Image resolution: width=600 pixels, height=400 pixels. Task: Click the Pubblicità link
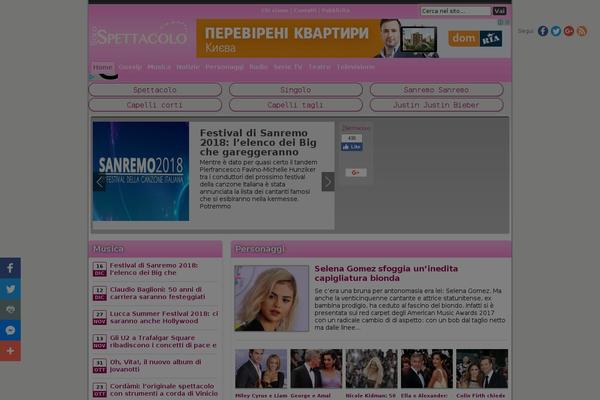click(336, 10)
